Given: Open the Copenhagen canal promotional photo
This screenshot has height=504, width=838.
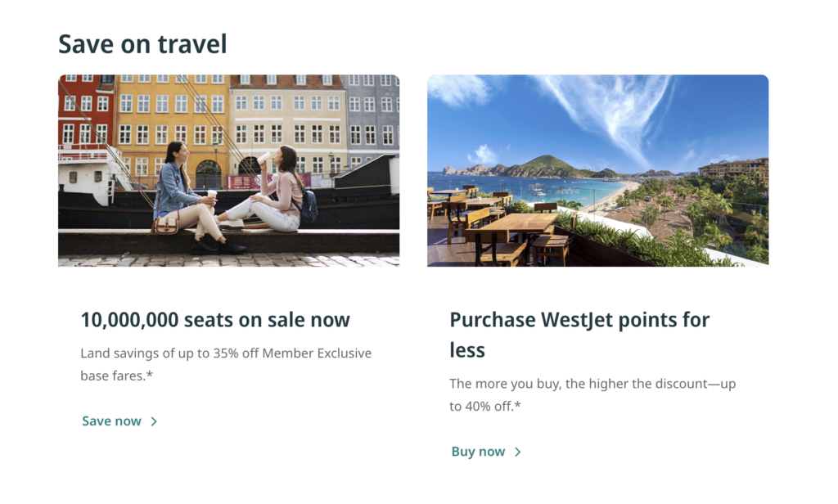Looking at the screenshot, I should [x=228, y=170].
